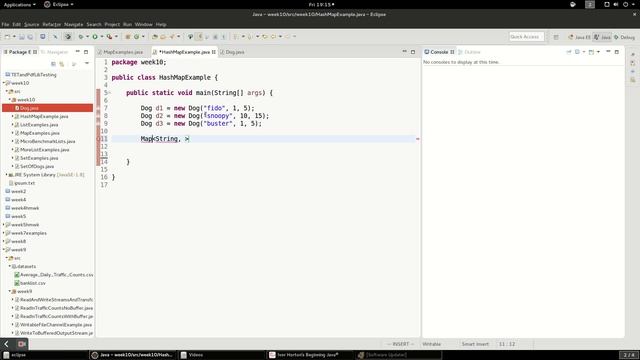Click the Debug bug icon in toolbar
This screenshot has height=360, width=640.
[x=81, y=37]
